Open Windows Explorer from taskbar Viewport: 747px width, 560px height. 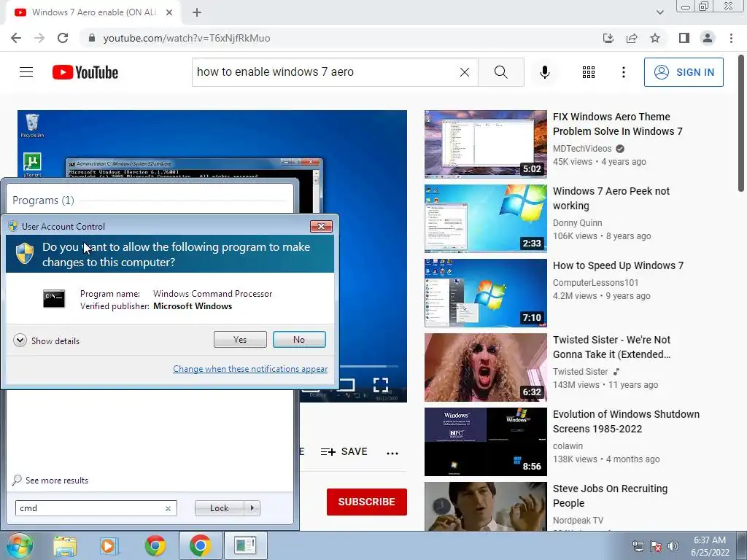(65, 545)
